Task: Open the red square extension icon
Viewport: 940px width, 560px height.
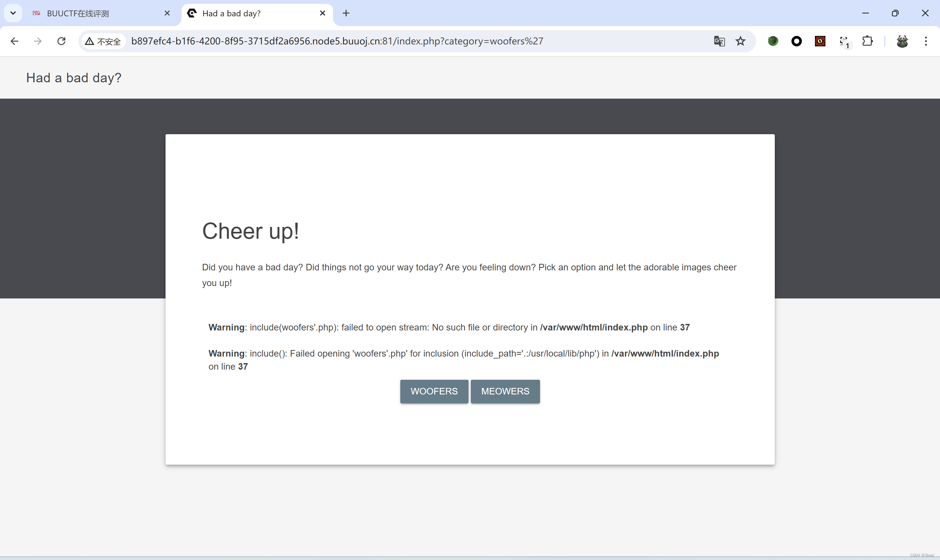Action: pos(820,41)
